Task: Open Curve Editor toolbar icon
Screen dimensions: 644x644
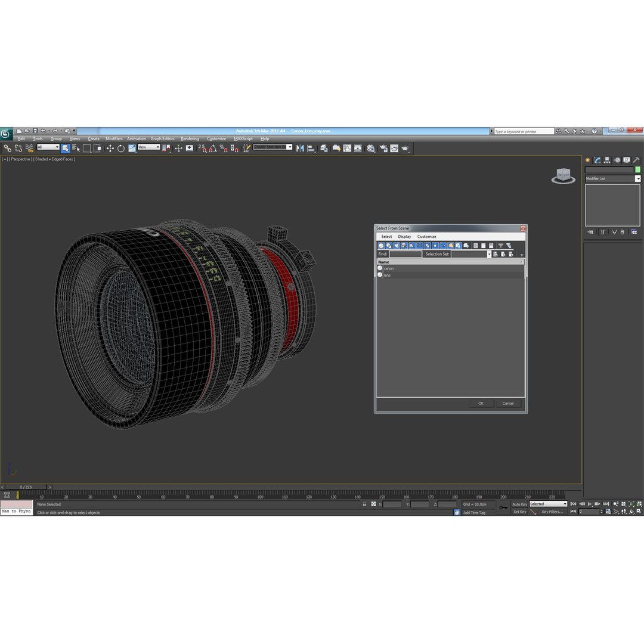Action: pos(348,148)
